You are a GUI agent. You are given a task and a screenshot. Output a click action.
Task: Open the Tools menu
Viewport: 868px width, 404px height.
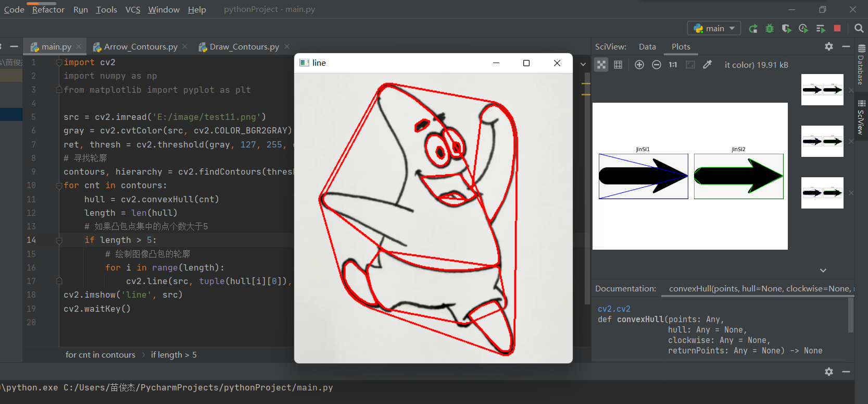click(x=106, y=9)
